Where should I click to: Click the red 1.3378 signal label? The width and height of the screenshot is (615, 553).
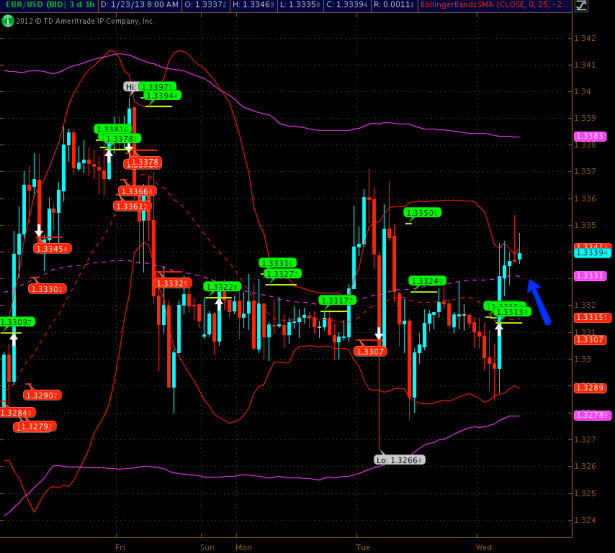144,162
